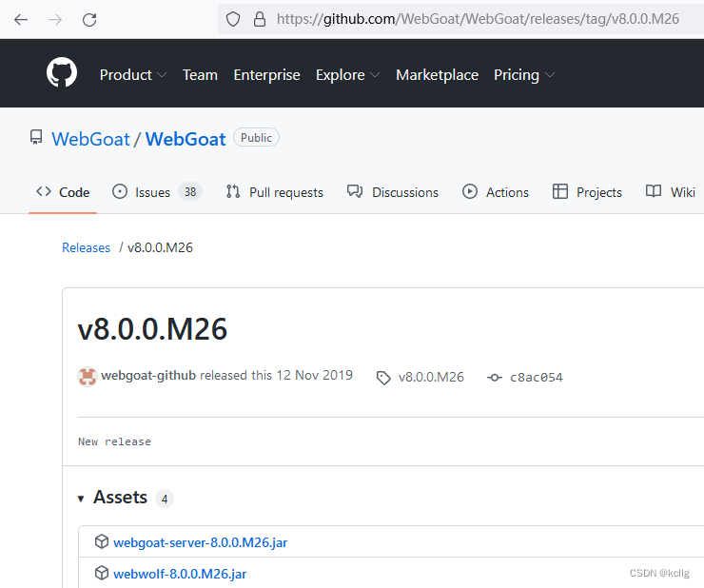
Task: Switch to the Wiki tab
Action: point(671,192)
